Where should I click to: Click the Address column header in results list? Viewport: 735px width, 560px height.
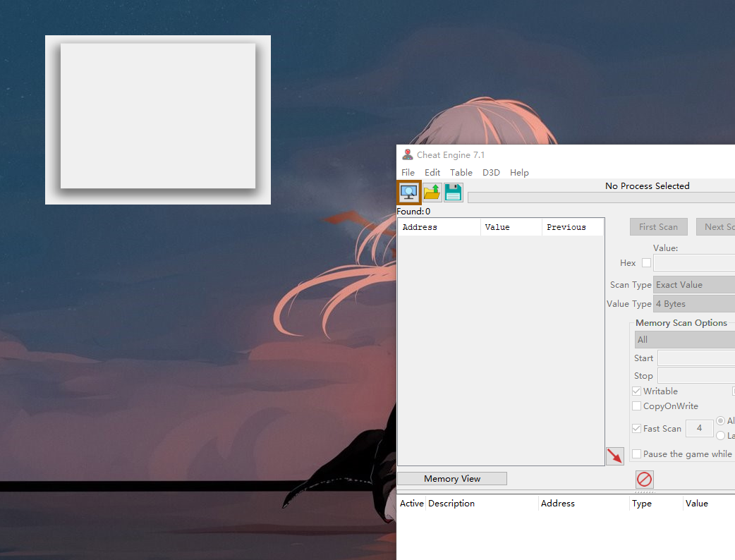439,227
